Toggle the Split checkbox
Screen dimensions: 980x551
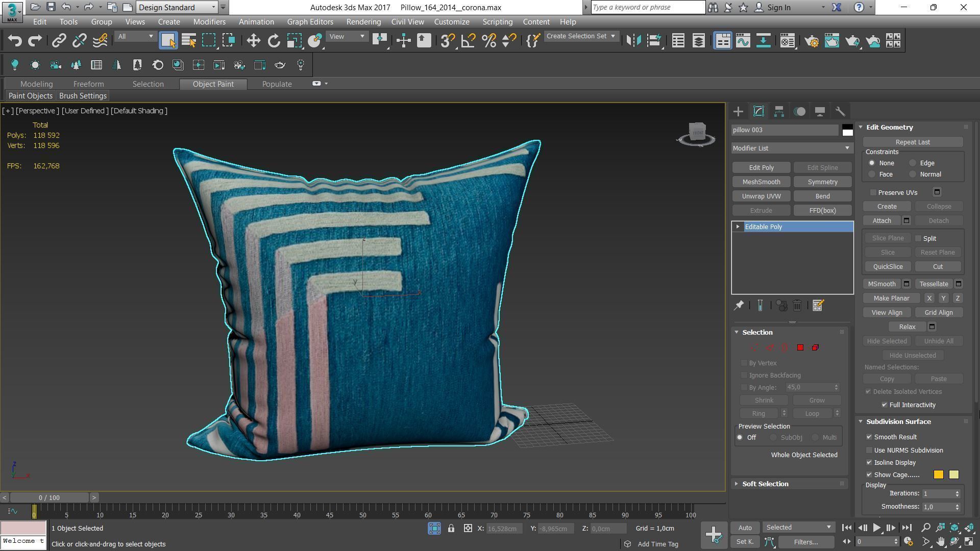point(918,238)
